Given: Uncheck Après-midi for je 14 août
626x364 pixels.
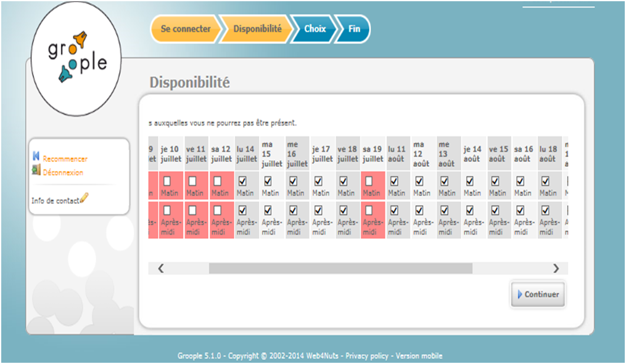Looking at the screenshot, I should (470, 210).
